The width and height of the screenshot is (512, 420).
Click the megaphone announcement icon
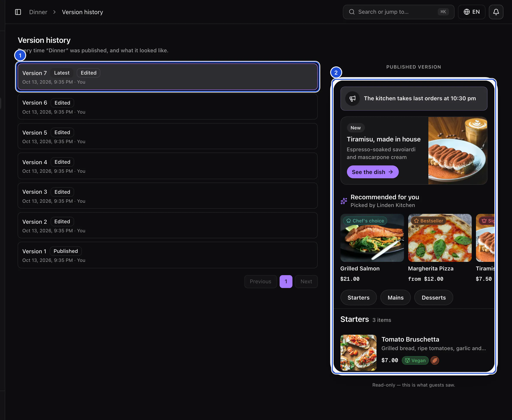tap(352, 99)
